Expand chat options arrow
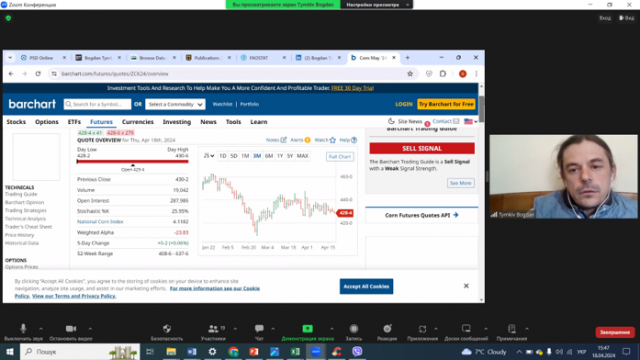The height and width of the screenshot is (360, 640). pyautogui.click(x=273, y=328)
